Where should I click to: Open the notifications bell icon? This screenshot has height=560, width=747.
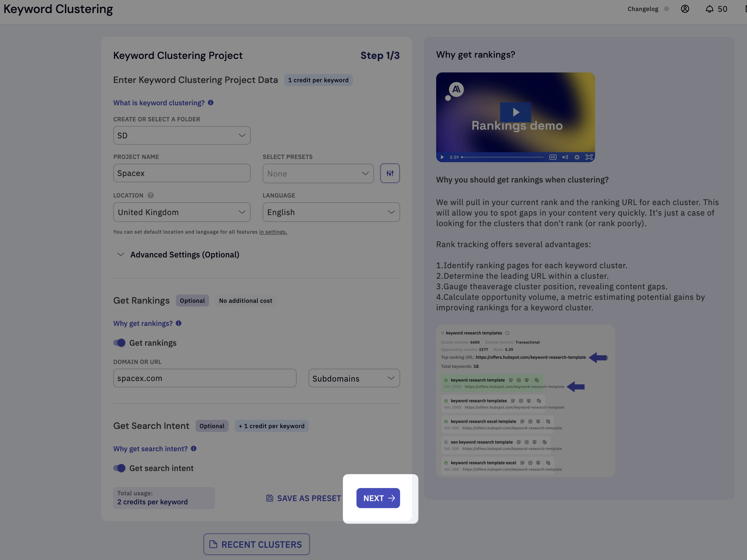709,9
